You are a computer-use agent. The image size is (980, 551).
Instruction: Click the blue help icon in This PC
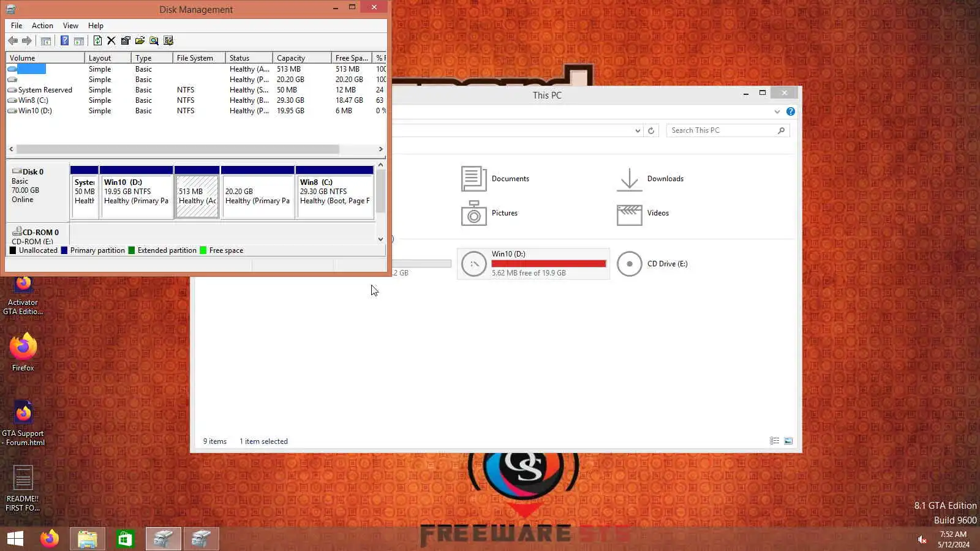[x=791, y=111]
